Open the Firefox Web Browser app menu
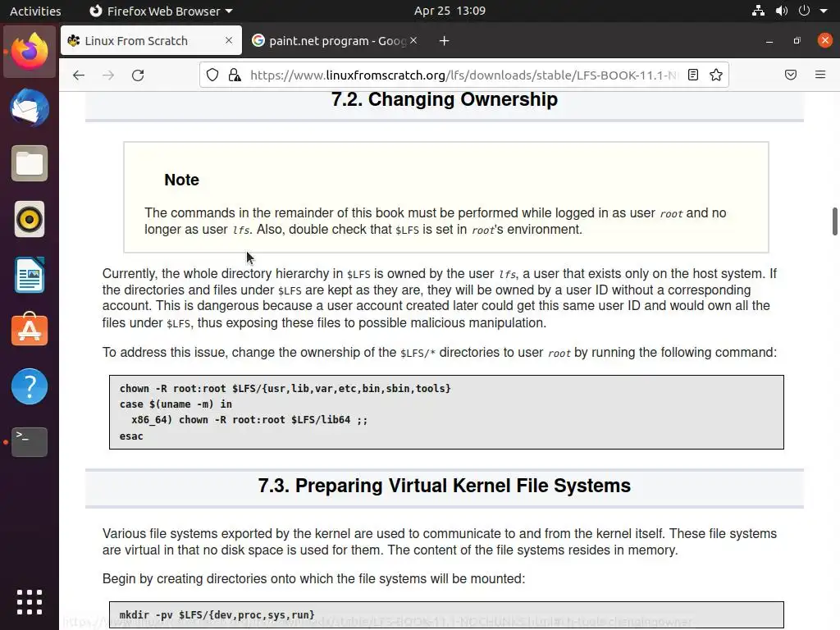The width and height of the screenshot is (840, 630). (x=161, y=11)
